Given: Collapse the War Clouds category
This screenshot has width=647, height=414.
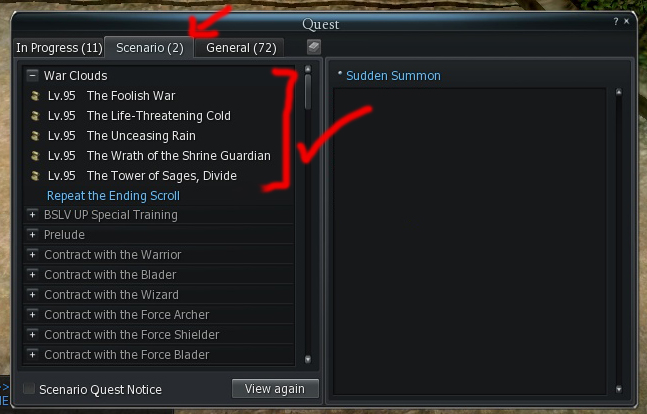Looking at the screenshot, I should (x=32, y=76).
